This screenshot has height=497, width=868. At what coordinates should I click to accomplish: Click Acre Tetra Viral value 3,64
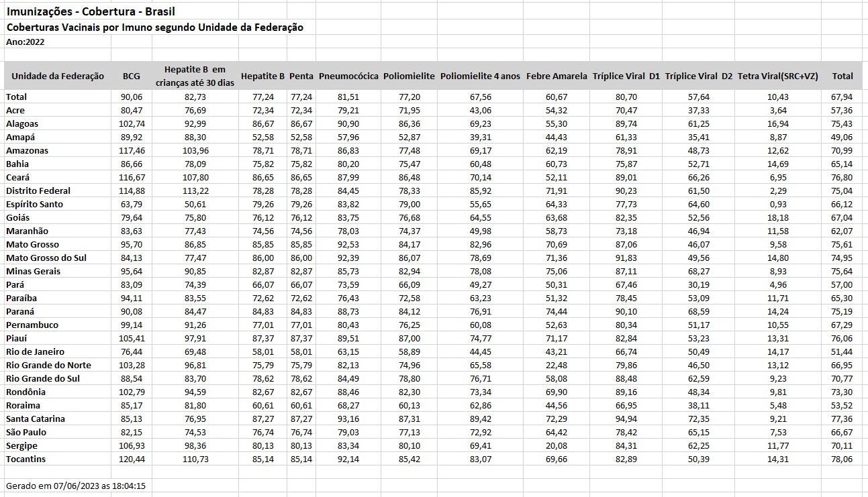click(778, 110)
